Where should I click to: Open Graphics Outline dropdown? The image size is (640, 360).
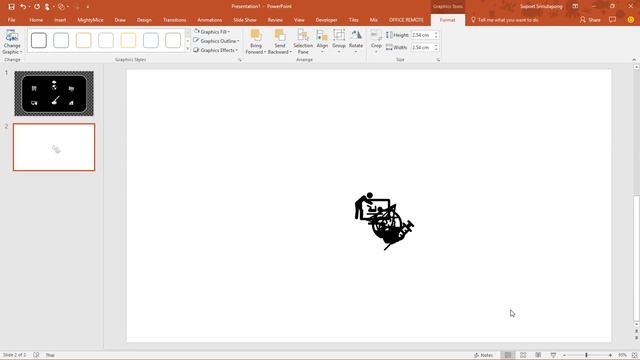(216, 41)
